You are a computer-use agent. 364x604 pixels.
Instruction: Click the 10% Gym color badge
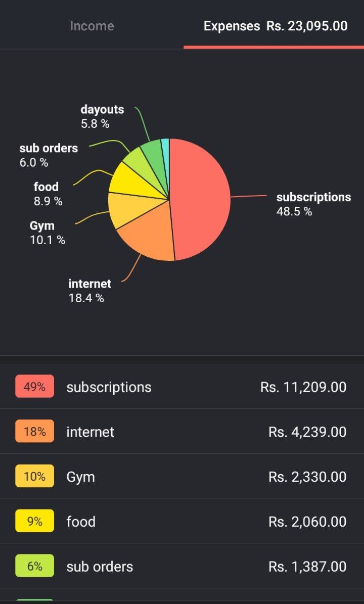35,476
